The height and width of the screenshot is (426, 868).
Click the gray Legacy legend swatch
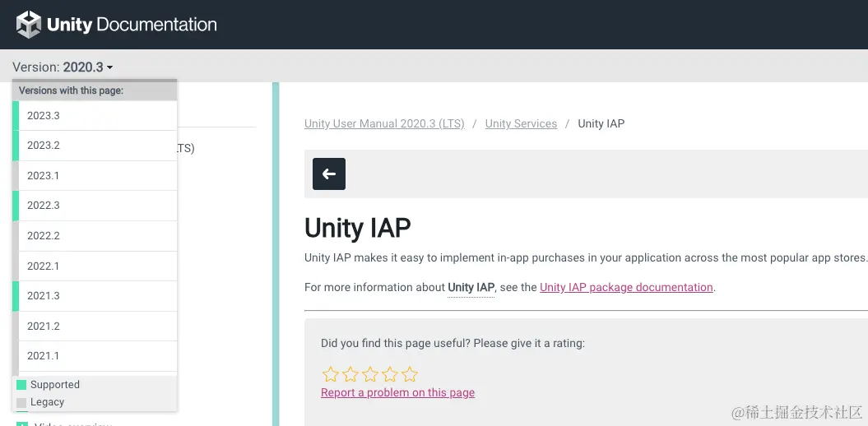(x=21, y=402)
